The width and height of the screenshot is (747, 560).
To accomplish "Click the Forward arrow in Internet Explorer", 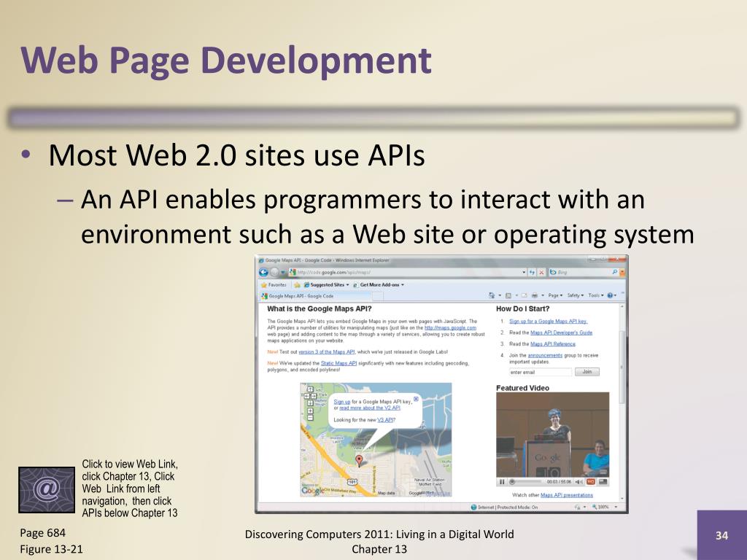I will [274, 273].
